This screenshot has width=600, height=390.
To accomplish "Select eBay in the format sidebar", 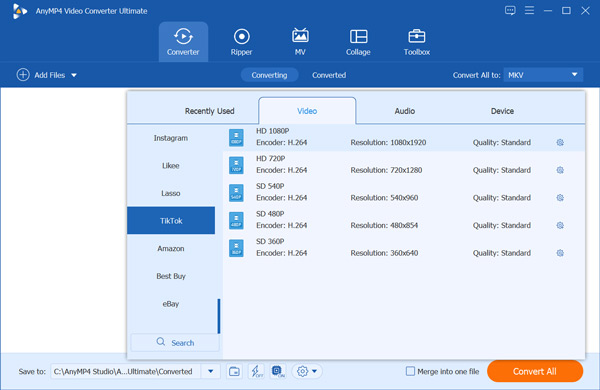I will [171, 304].
